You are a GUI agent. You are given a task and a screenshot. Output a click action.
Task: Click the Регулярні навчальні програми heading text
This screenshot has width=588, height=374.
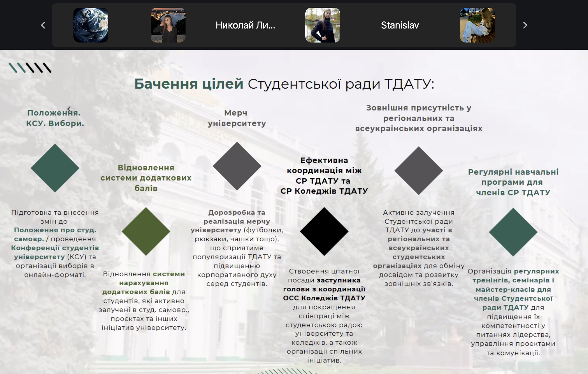click(x=513, y=182)
